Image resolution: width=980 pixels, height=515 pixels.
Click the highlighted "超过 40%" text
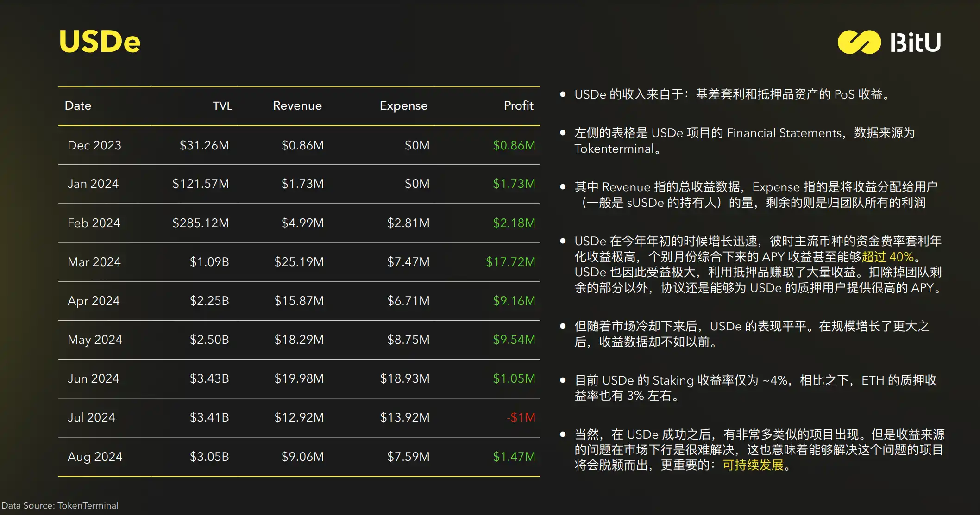tap(887, 257)
